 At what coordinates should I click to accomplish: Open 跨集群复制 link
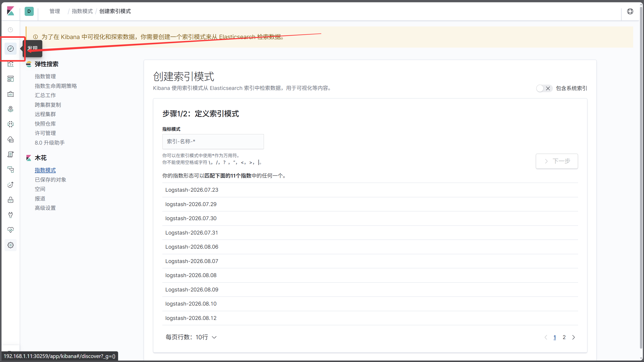pos(48,105)
